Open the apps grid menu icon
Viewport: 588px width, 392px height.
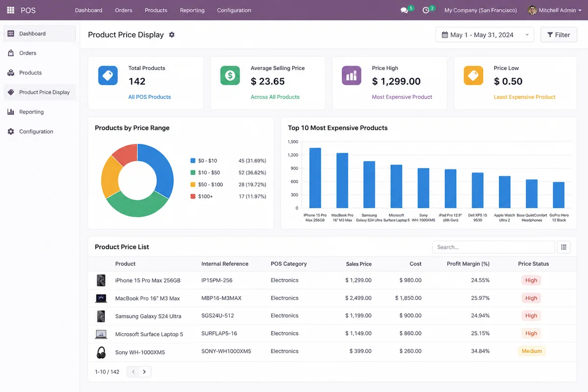click(x=11, y=10)
